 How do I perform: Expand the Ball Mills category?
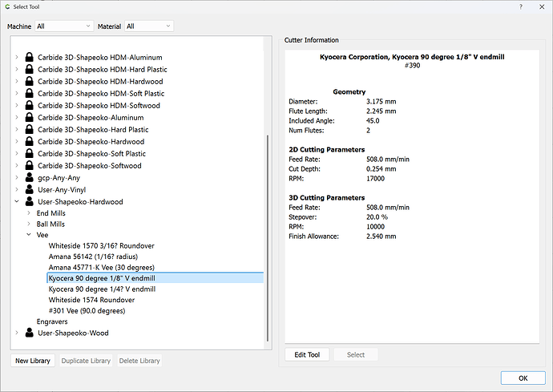[x=29, y=225]
